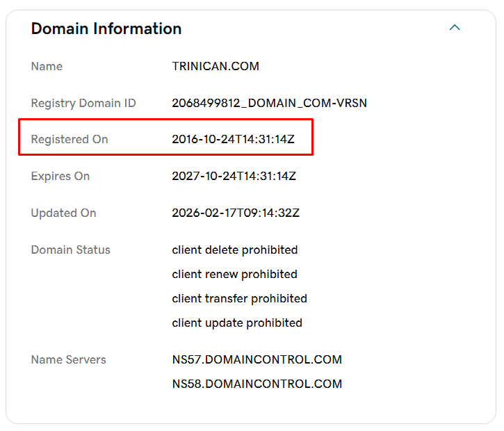Select the NS57.DOMAINCONTROL.COM name server
504x431 pixels.
click(257, 360)
